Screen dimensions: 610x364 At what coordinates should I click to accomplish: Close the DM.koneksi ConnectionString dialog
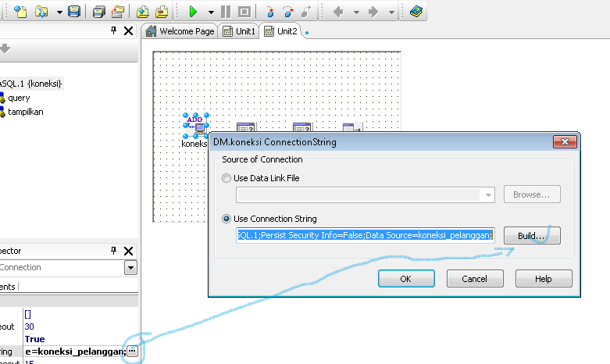point(565,142)
